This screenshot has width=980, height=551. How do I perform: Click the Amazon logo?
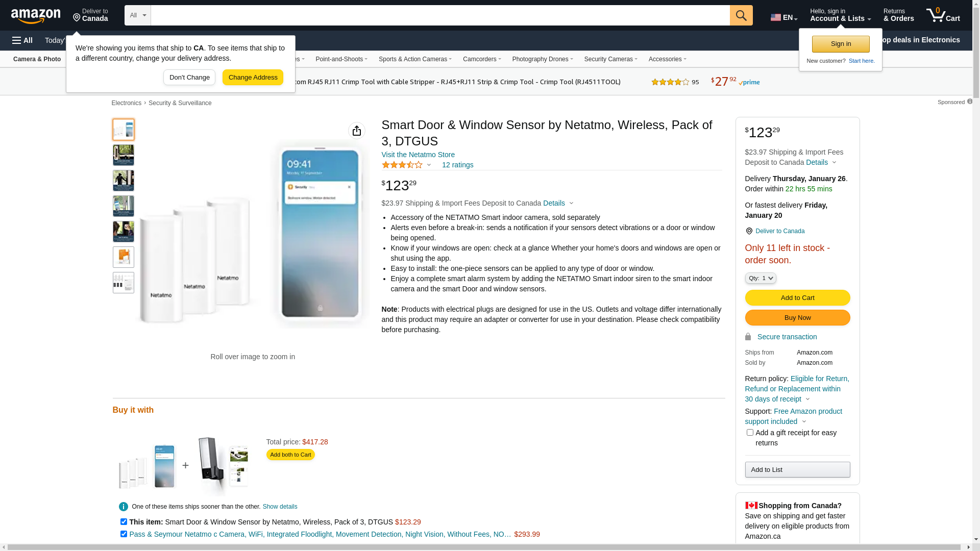(36, 16)
